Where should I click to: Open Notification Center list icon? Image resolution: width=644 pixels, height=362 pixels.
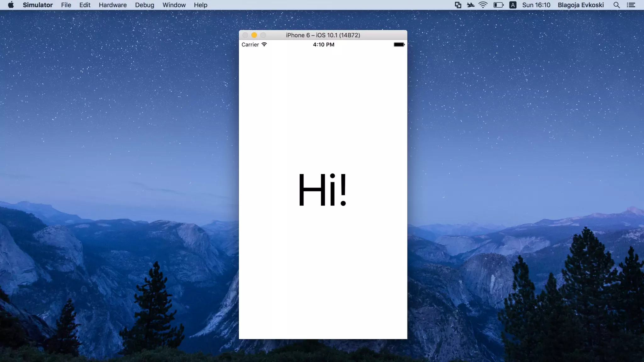(631, 5)
